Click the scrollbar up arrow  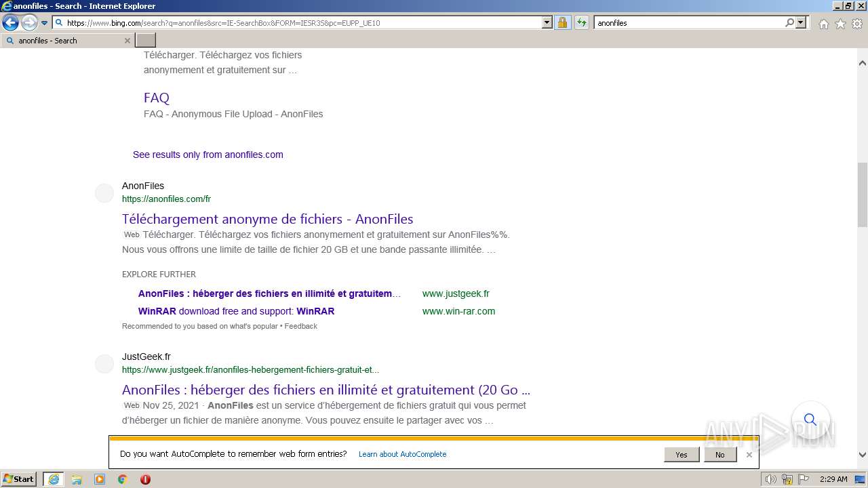tap(863, 63)
